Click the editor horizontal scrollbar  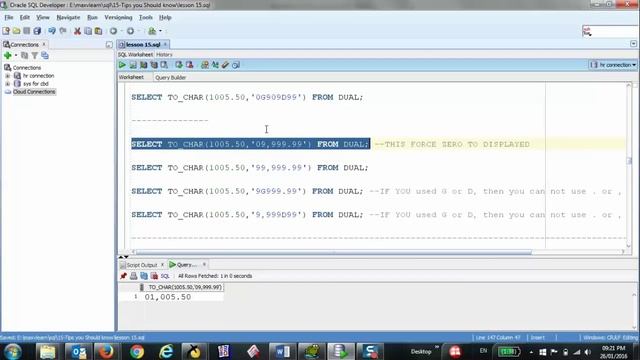[x=334, y=252]
